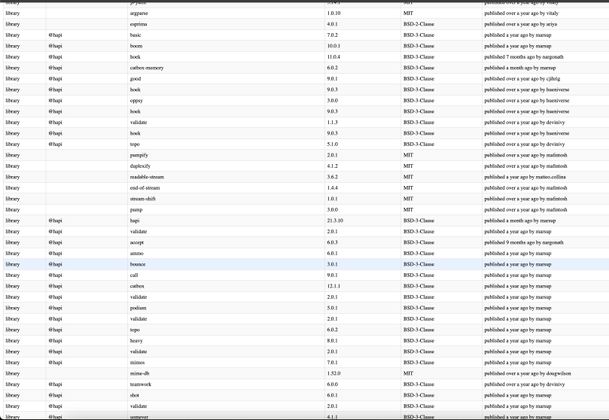This screenshot has width=609, height=420.
Task: Click version '21.3.10' in the hapi row
Action: pyautogui.click(x=335, y=220)
